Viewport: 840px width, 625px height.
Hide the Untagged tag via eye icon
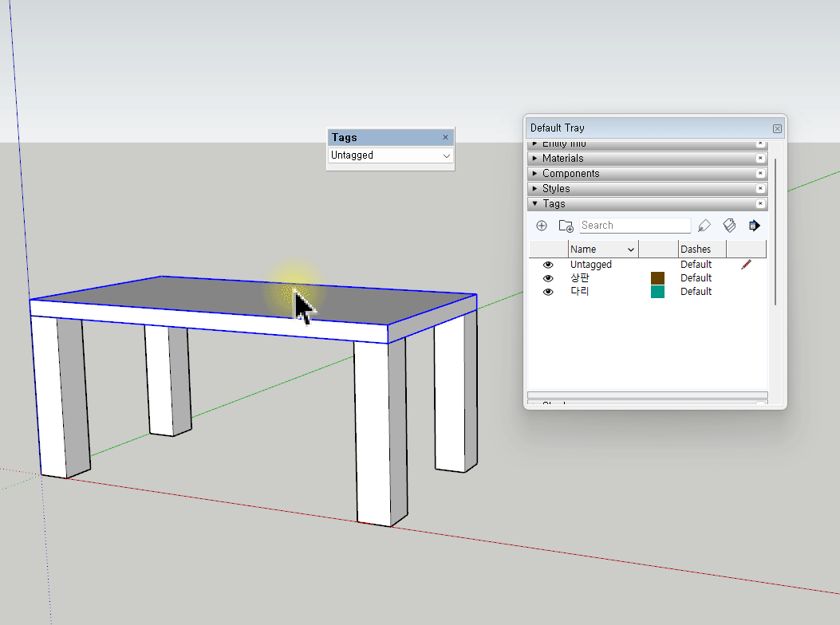(x=547, y=265)
